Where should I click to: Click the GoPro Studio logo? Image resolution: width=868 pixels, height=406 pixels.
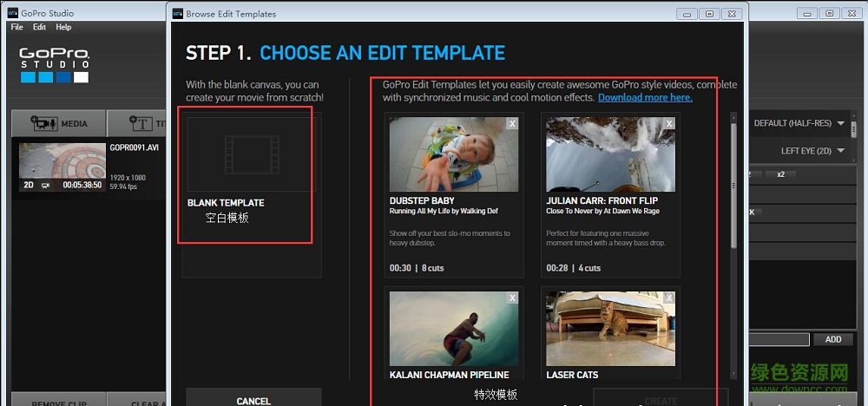55,65
